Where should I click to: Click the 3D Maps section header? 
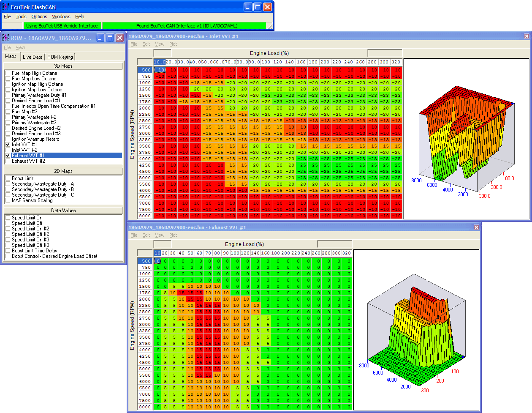(x=63, y=66)
